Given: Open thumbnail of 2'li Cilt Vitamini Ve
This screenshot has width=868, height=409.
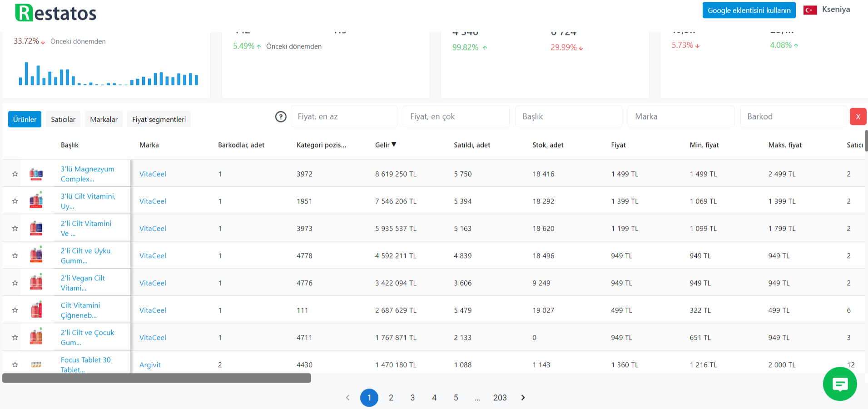Looking at the screenshot, I should point(36,228).
